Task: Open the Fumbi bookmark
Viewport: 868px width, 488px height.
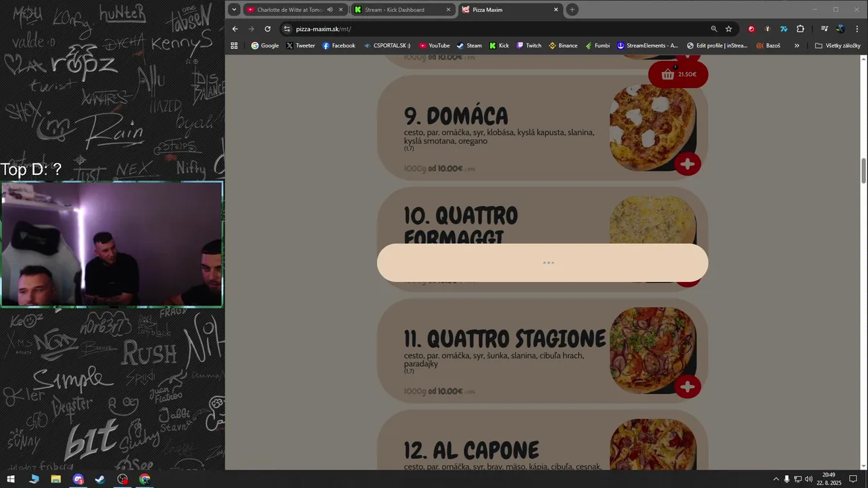Action: 597,45
